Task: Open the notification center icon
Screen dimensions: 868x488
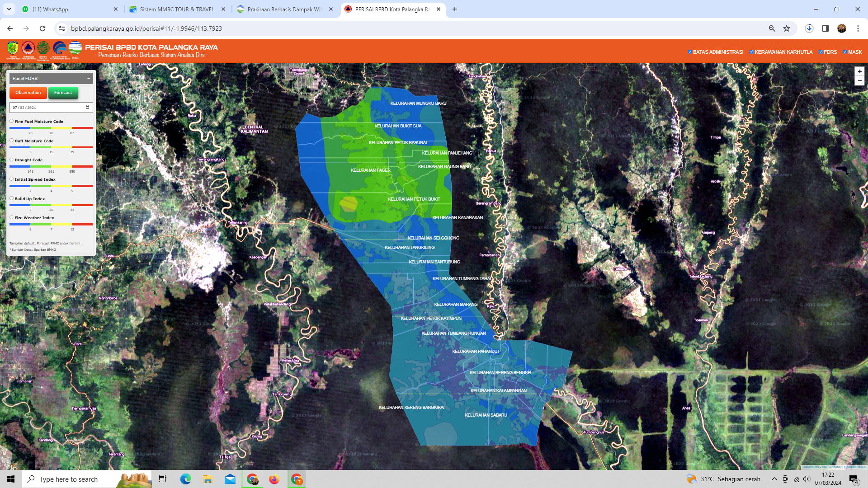Action: coord(854,479)
